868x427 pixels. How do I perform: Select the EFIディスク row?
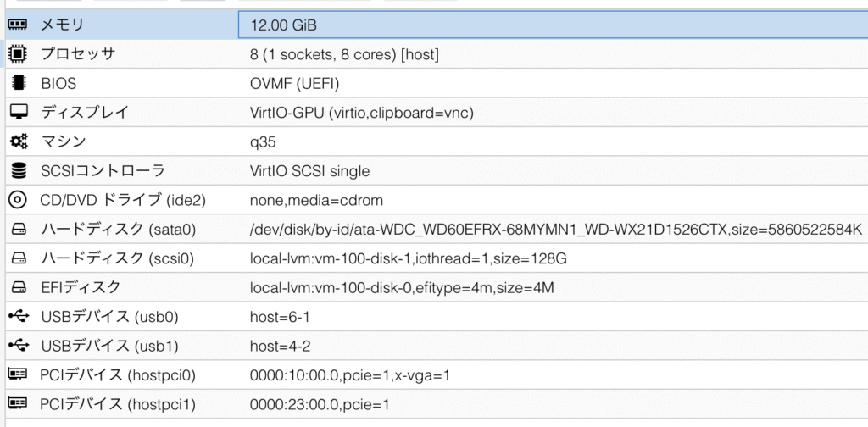pyautogui.click(x=81, y=287)
